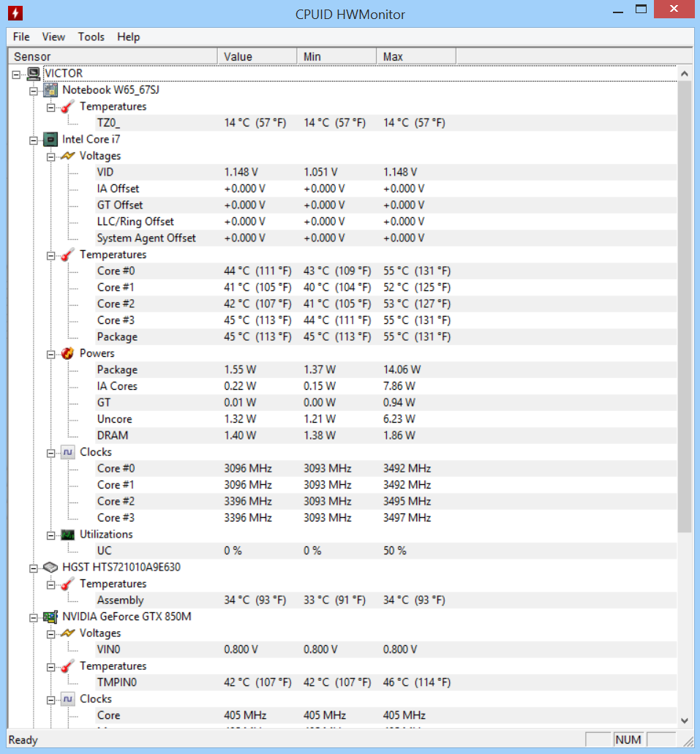Select the System Agent Offset row
This screenshot has height=754, width=700.
[x=385, y=238]
